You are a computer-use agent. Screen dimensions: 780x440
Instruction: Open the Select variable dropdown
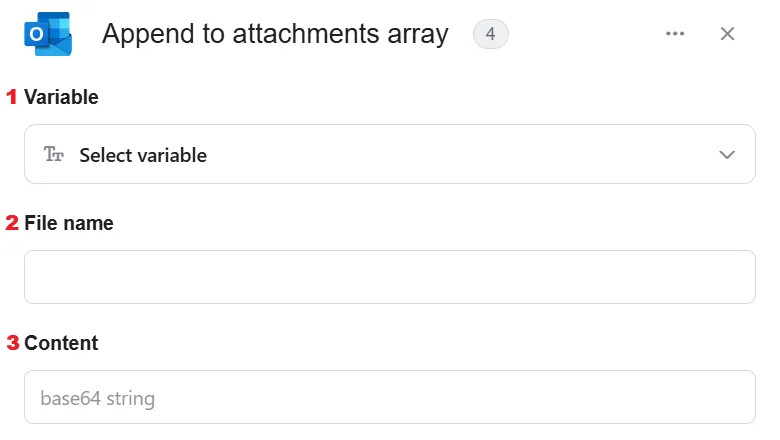click(x=390, y=154)
